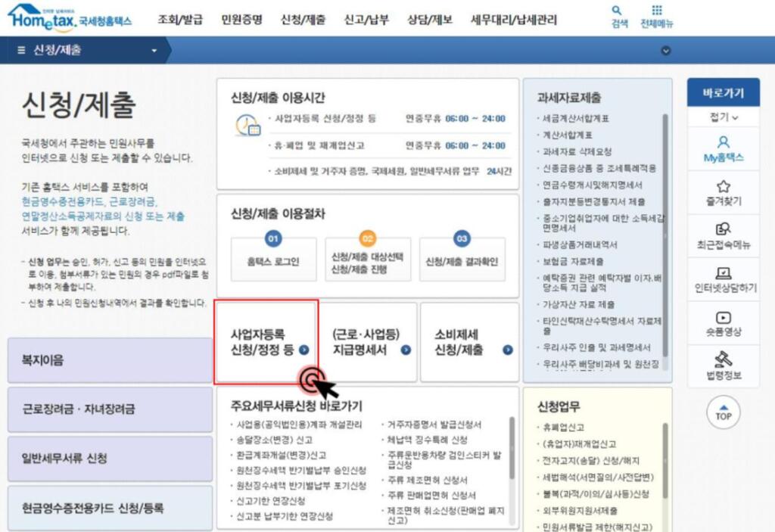Viewport: 775px width, 532px height.
Task: Open My홈택스 person icon
Action: click(x=723, y=142)
